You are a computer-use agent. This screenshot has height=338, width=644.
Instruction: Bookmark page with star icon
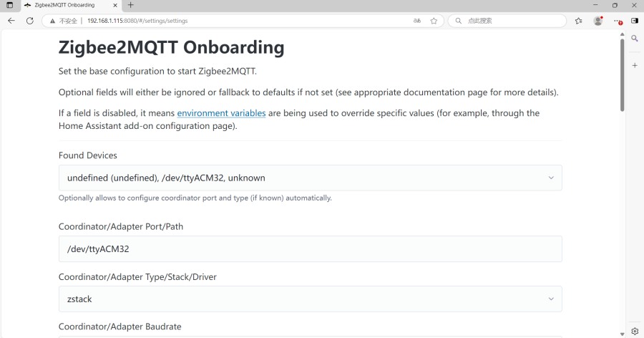pos(434,21)
